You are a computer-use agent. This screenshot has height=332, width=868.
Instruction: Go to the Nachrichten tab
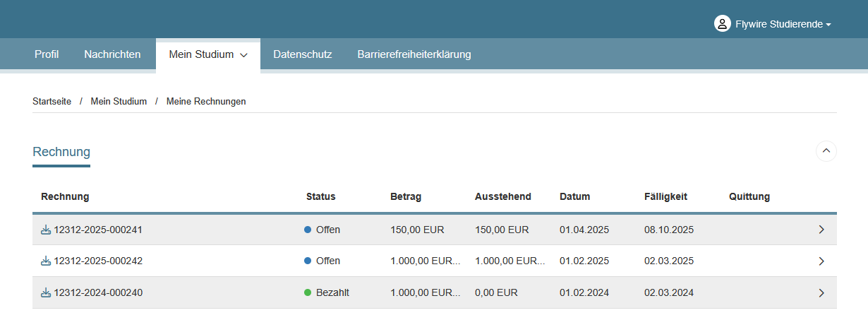tap(112, 54)
